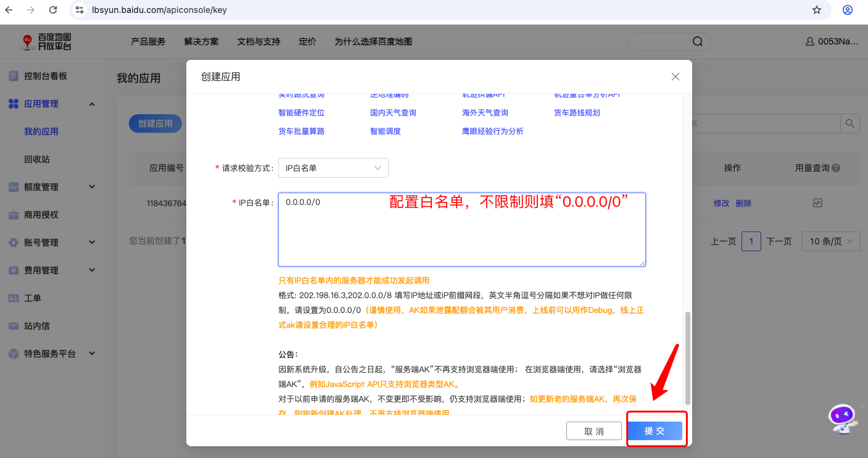The width and height of the screenshot is (868, 458).
Task: Expand the 费用管理 sidebar section
Action: pos(92,270)
